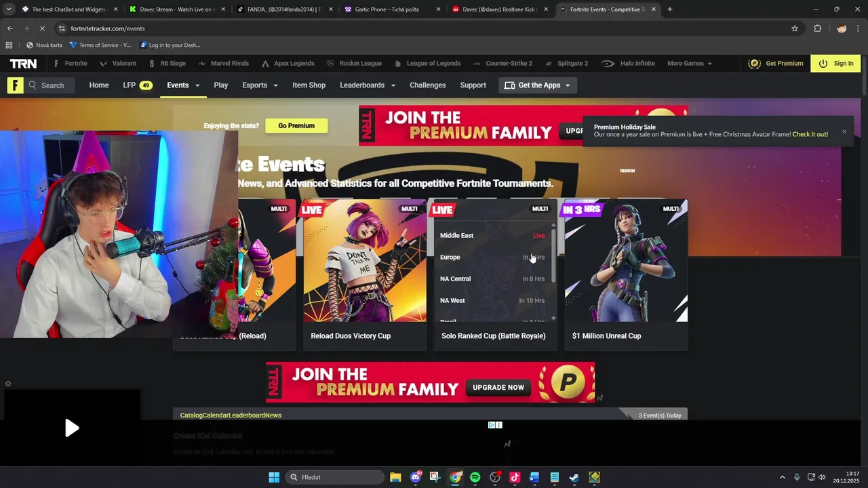Expand the Esports menu dropdown

275,85
